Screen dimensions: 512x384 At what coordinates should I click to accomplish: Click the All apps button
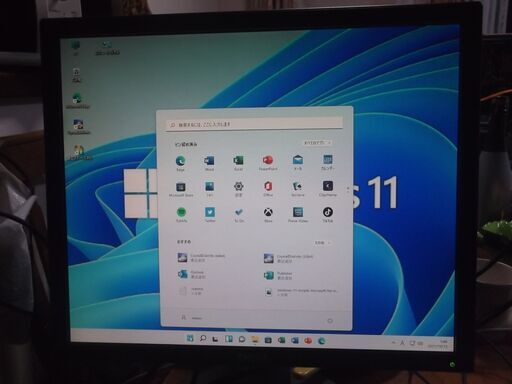317,143
